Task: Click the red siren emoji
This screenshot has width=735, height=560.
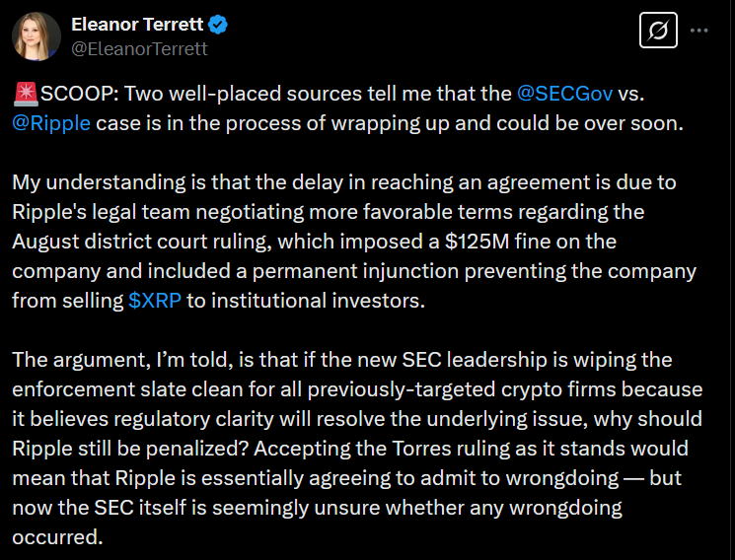Action: [27, 96]
